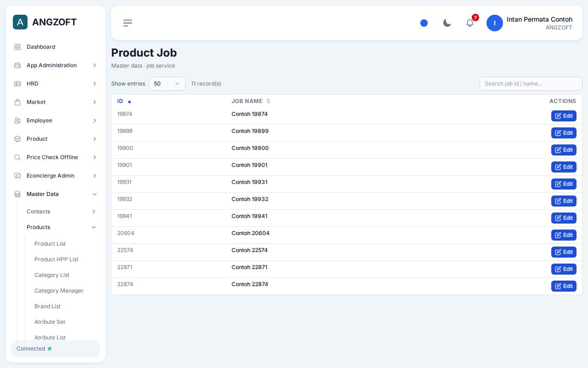Select the Atribute Set menu item
The height and width of the screenshot is (368, 588).
(x=50, y=322)
